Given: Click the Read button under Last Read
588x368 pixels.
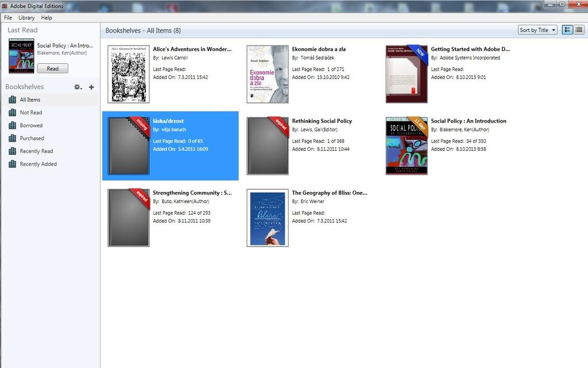Looking at the screenshot, I should (x=52, y=68).
